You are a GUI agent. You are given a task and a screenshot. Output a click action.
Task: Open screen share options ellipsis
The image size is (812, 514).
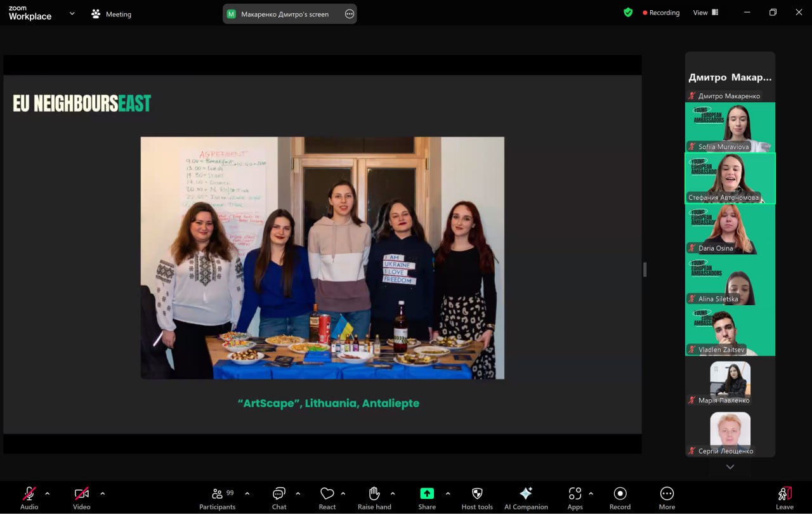pos(350,14)
